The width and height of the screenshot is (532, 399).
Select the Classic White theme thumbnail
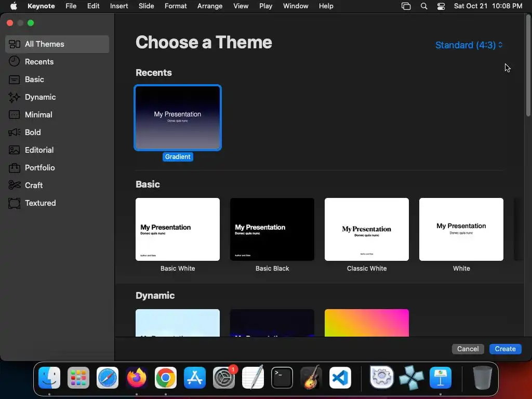[366, 229]
